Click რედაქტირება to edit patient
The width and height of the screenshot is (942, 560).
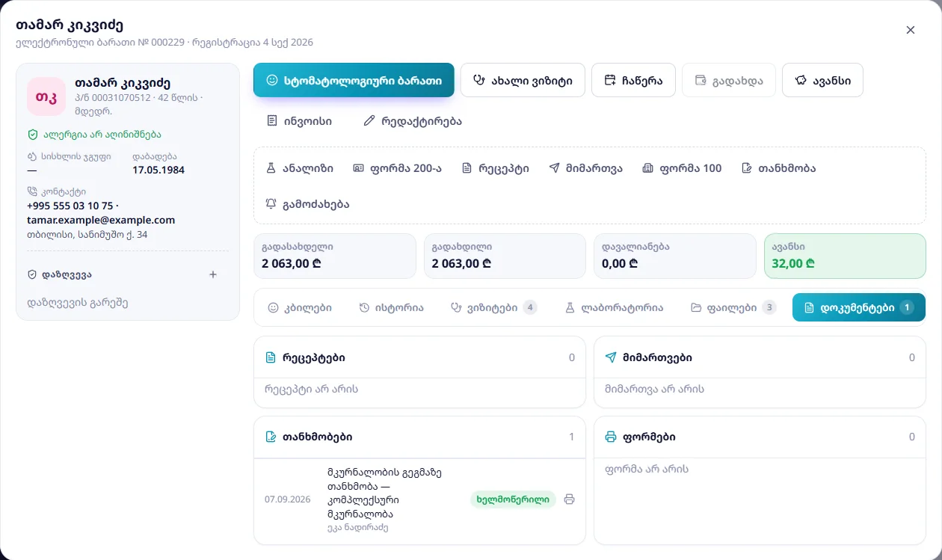click(413, 121)
